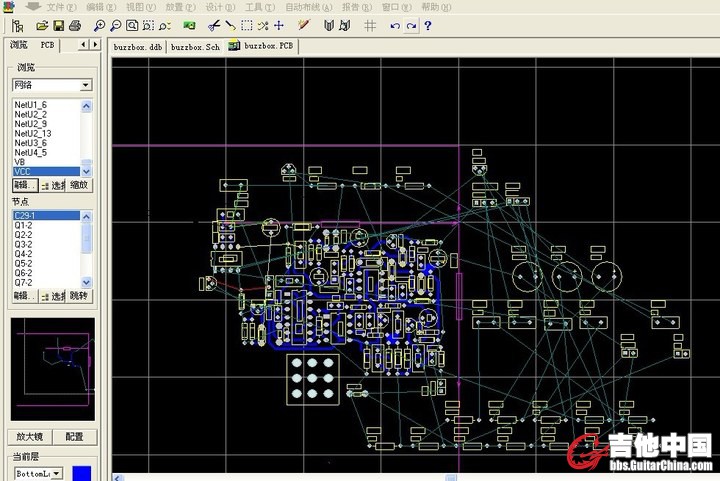Select the VCC net entry

pos(46,171)
